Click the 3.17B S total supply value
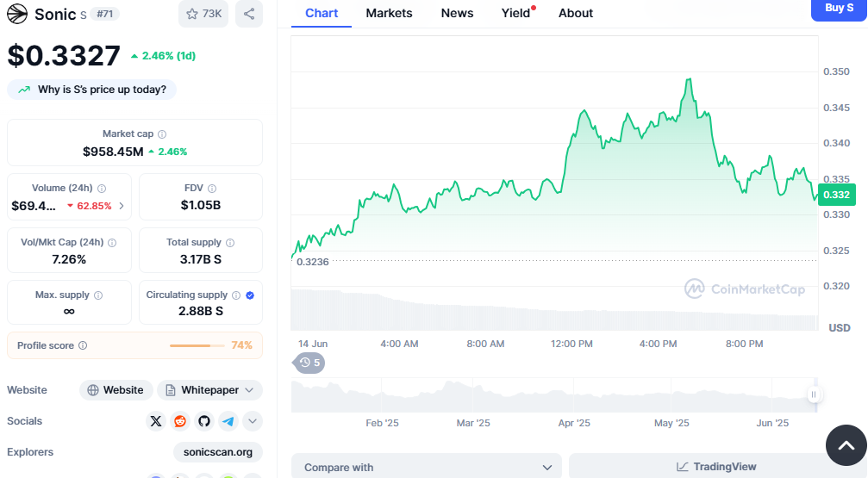868x478 pixels. [x=201, y=259]
